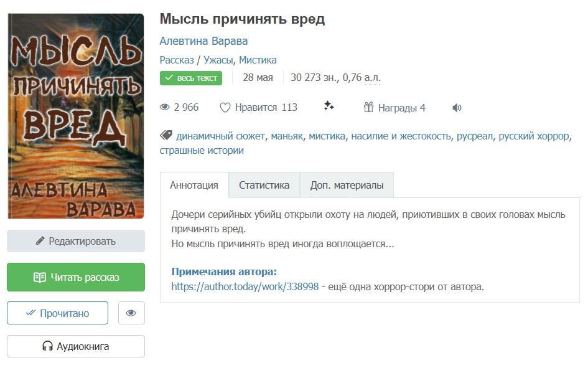Click the headphones icon on Аудиокнига button
The width and height of the screenshot is (588, 373).
point(47,346)
